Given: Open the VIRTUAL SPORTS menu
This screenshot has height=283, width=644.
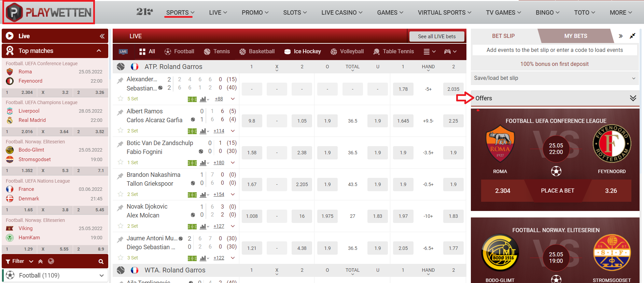Looking at the screenshot, I should [x=445, y=13].
